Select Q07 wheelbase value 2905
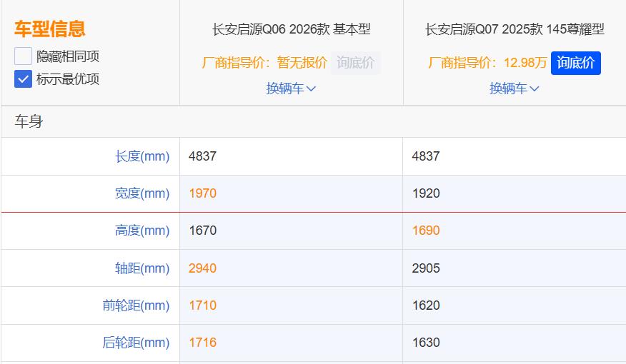 [426, 268]
